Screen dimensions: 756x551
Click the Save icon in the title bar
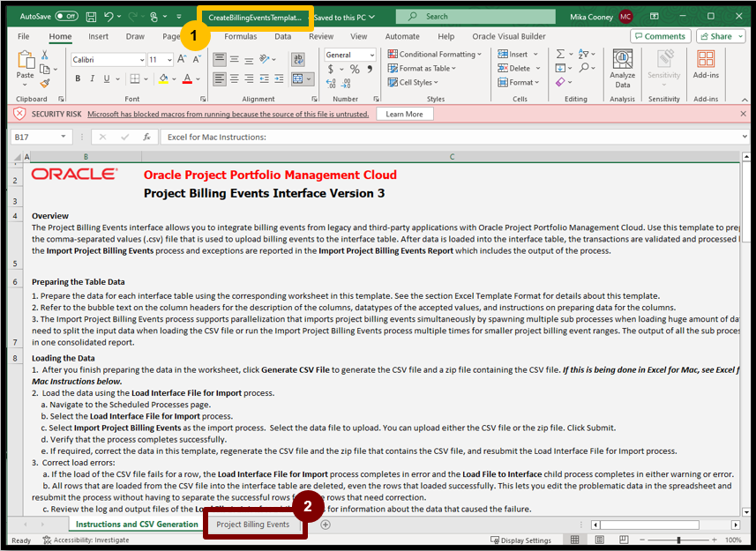(x=91, y=17)
